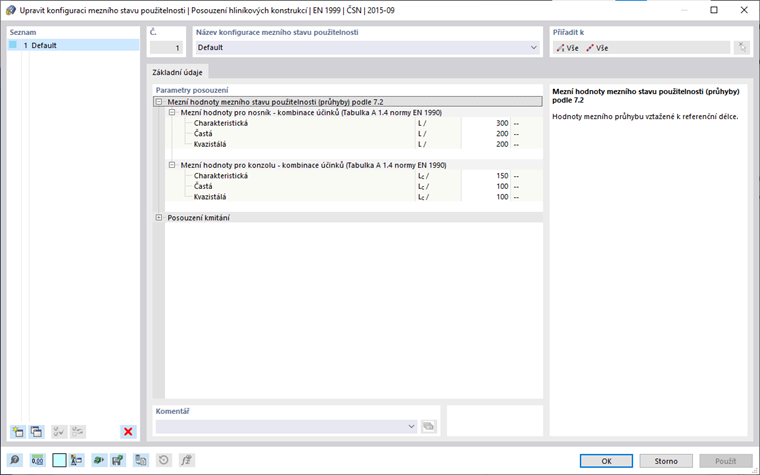Select the Charakteristická row under konzolu
Image resolution: width=760 pixels, height=475 pixels.
point(354,176)
